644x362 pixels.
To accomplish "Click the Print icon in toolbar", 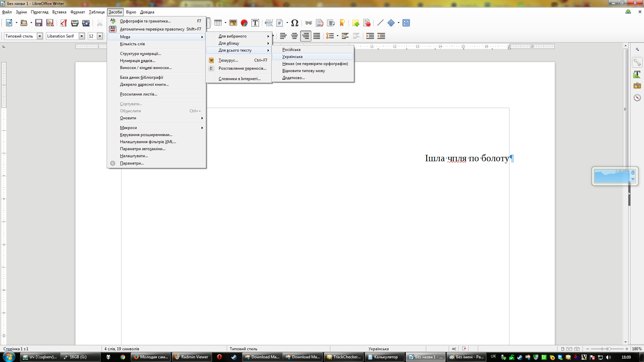I will [75, 23].
